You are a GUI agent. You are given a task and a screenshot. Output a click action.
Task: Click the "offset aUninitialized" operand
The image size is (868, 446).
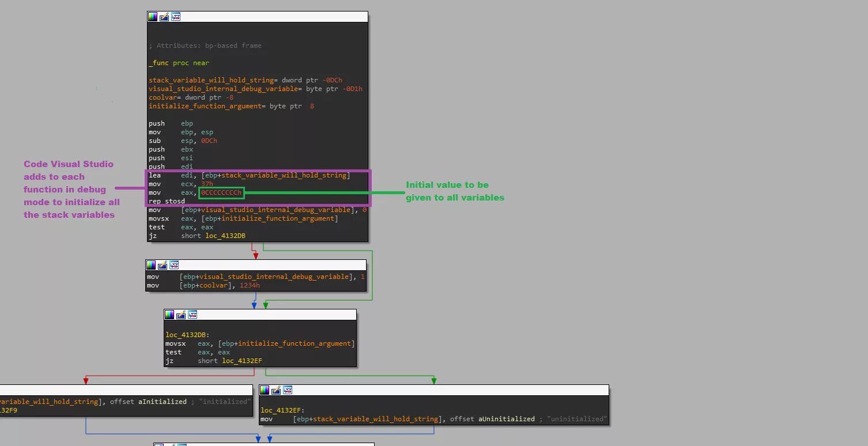[493, 419]
